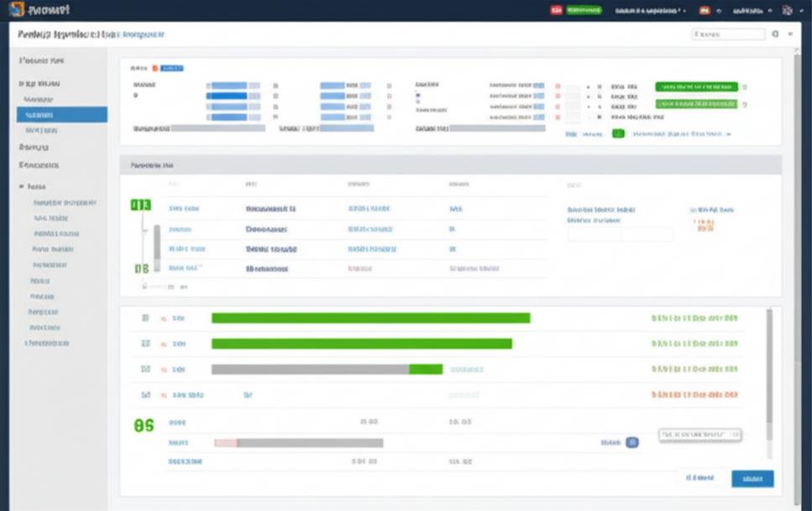Click the small orange icon in top panel header
This screenshot has height=511, width=812.
coord(155,68)
